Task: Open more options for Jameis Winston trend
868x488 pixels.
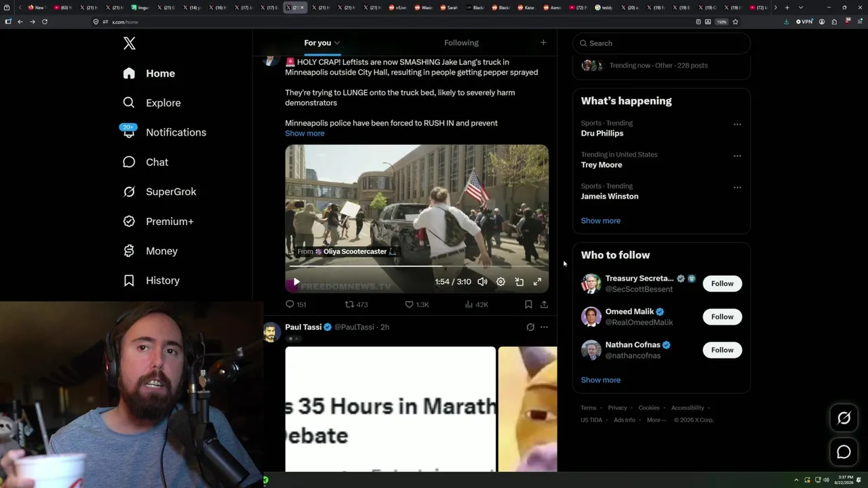Action: click(737, 188)
